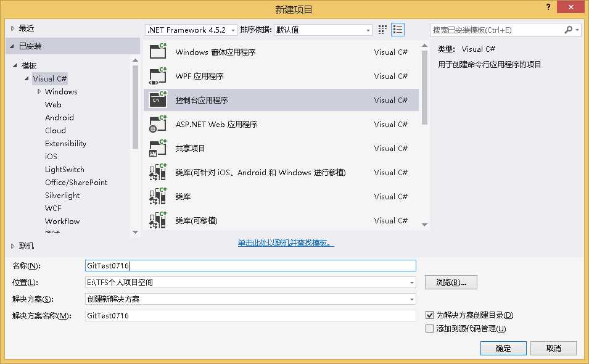
Task: Select Silverlight in the template tree
Action: click(62, 196)
